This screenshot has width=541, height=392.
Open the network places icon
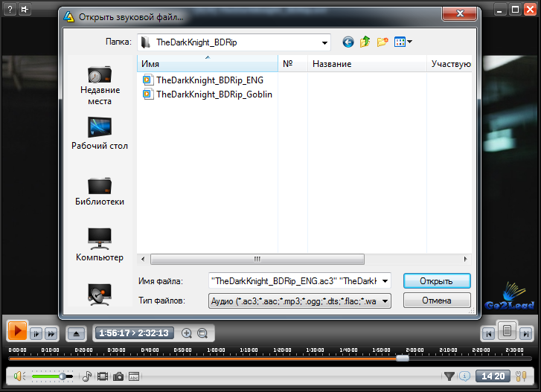point(100,294)
